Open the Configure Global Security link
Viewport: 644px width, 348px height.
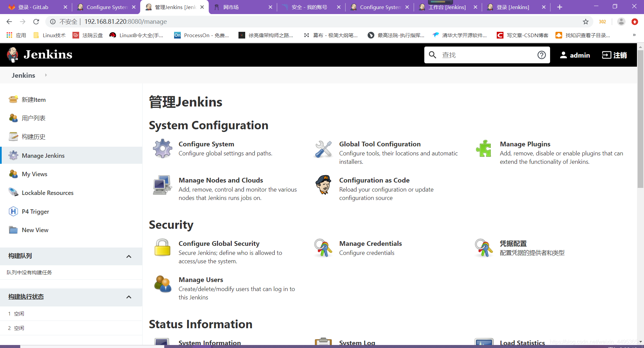[x=219, y=243]
